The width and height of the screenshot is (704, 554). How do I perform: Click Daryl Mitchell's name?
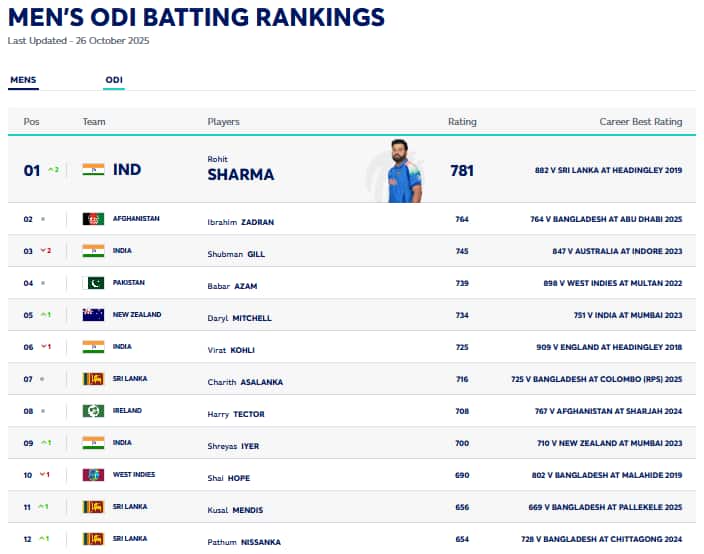pyautogui.click(x=239, y=318)
